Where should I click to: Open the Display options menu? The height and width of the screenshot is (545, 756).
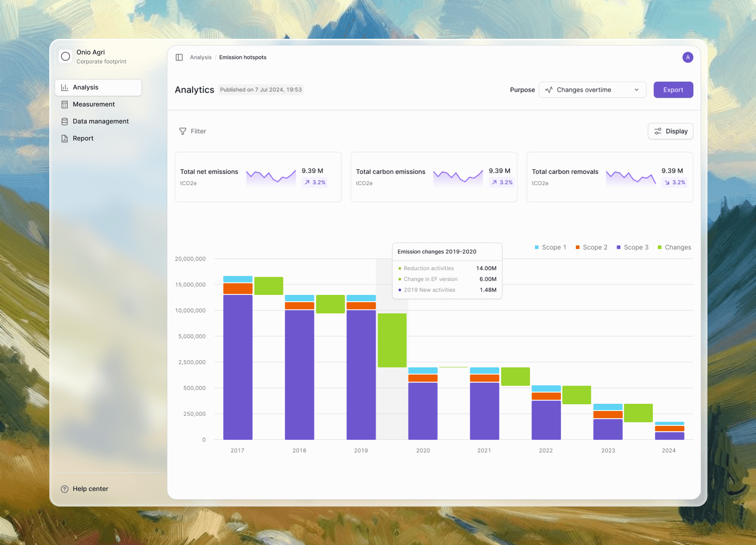(x=670, y=131)
